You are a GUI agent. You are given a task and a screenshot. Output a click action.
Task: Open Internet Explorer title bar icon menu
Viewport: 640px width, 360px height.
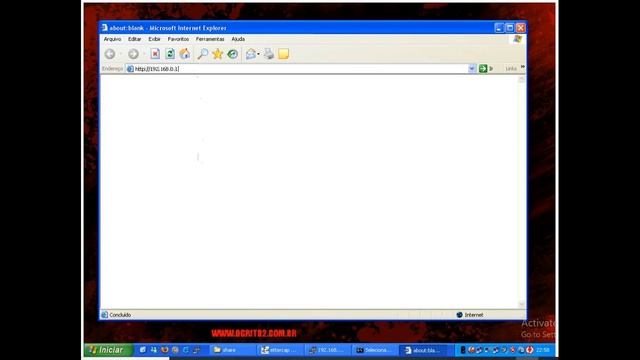[x=104, y=28]
